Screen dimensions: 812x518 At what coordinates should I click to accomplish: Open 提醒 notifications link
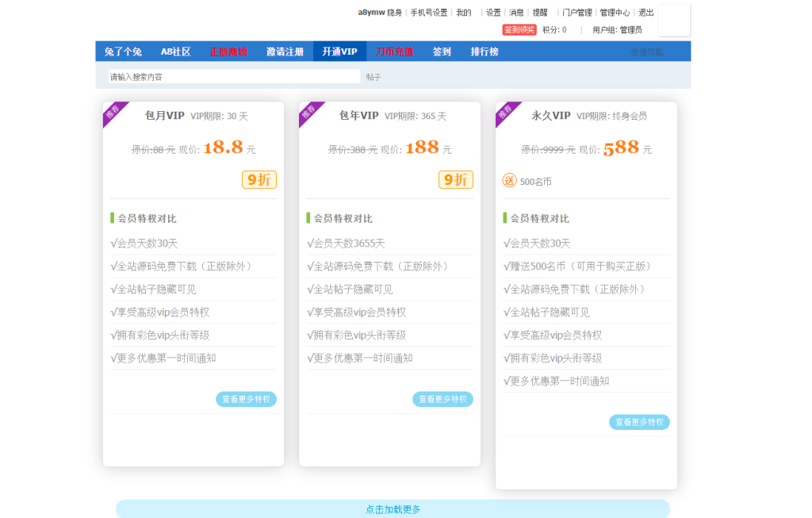click(540, 13)
